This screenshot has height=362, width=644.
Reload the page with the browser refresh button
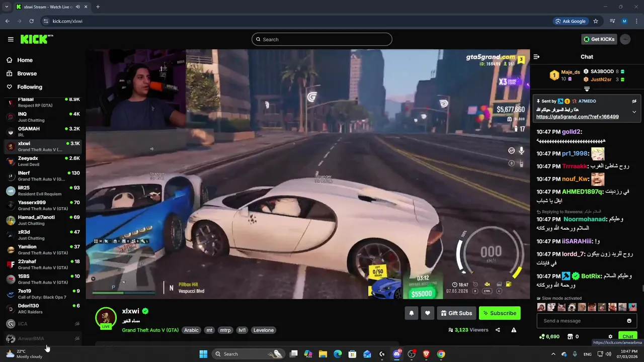pyautogui.click(x=31, y=21)
